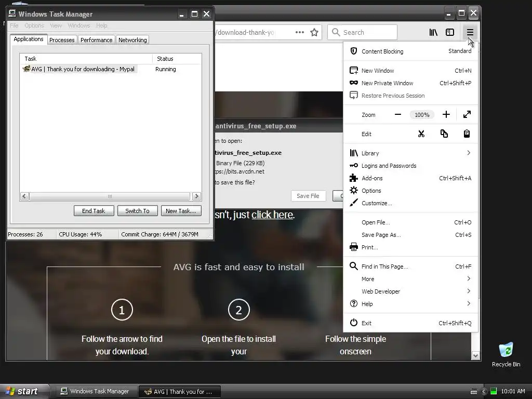Screen dimensions: 532x399
Task: Click the system tray expand arrow
Action: click(484, 391)
